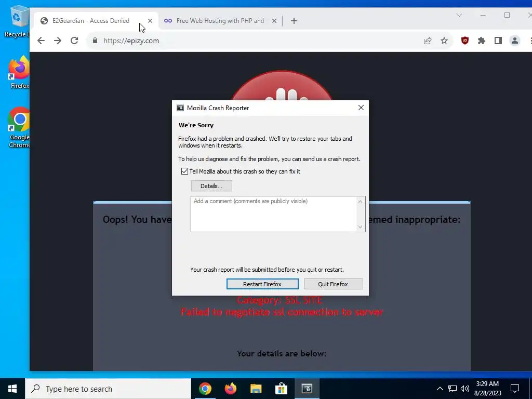Viewport: 532px width, 399px height.
Task: Click the taskbar search box
Action: (108, 389)
